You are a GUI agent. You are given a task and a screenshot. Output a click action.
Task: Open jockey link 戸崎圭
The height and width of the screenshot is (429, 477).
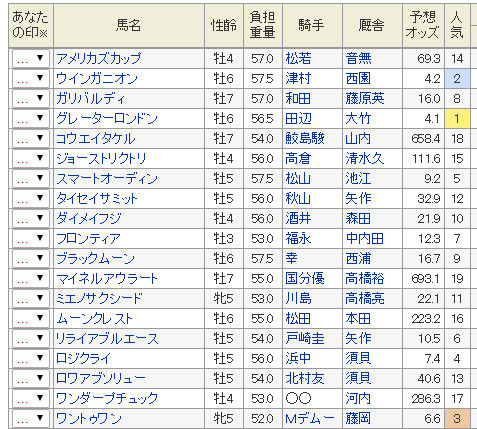(305, 339)
